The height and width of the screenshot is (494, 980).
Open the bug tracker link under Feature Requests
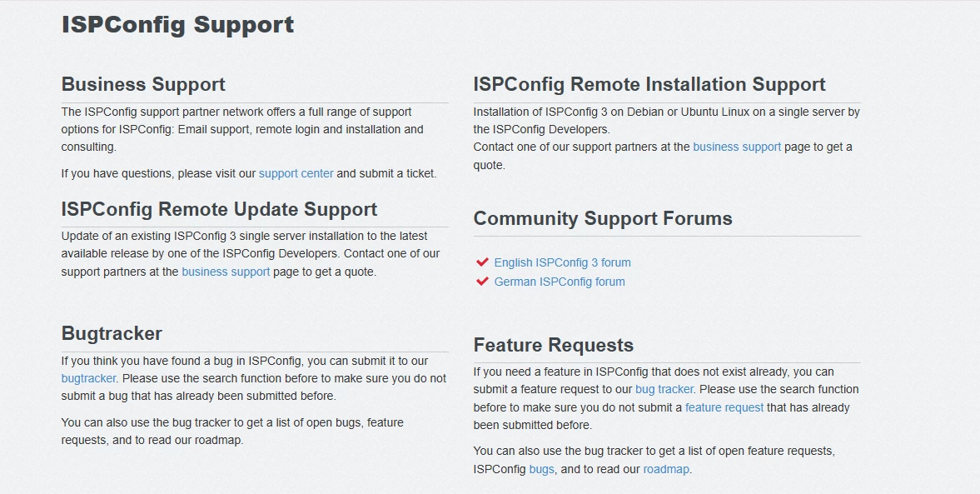tap(664, 388)
